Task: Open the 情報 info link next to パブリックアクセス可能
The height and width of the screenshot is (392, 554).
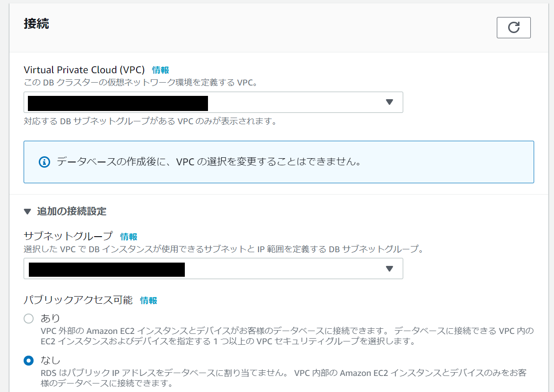Action: (149, 300)
